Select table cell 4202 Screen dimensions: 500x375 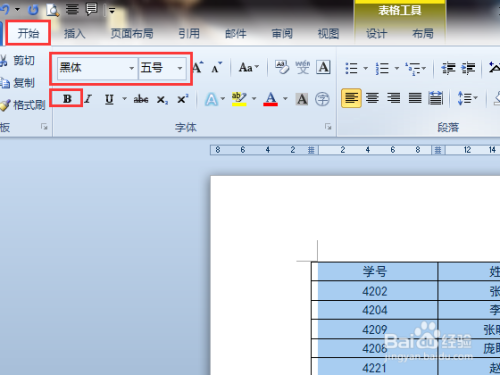coord(375,291)
